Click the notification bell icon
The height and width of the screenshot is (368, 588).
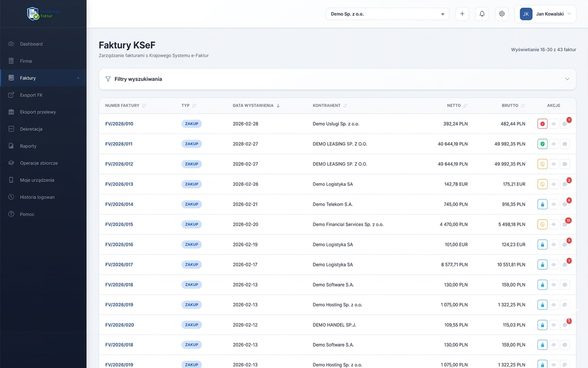coord(482,14)
